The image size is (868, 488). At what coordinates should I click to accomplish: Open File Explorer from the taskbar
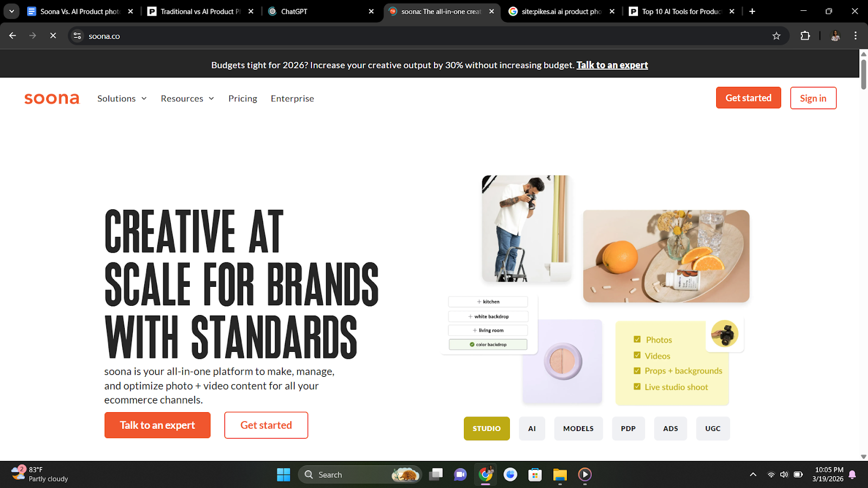560,474
